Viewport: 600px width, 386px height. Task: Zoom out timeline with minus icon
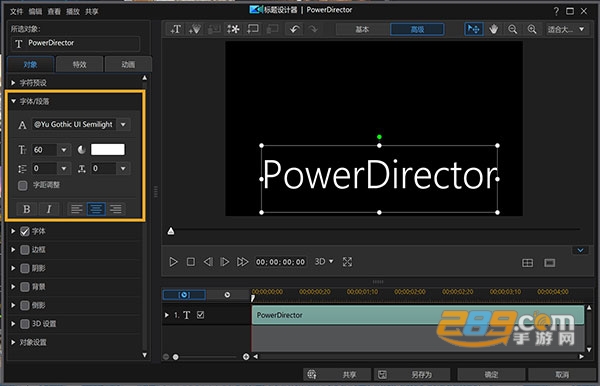[166, 357]
